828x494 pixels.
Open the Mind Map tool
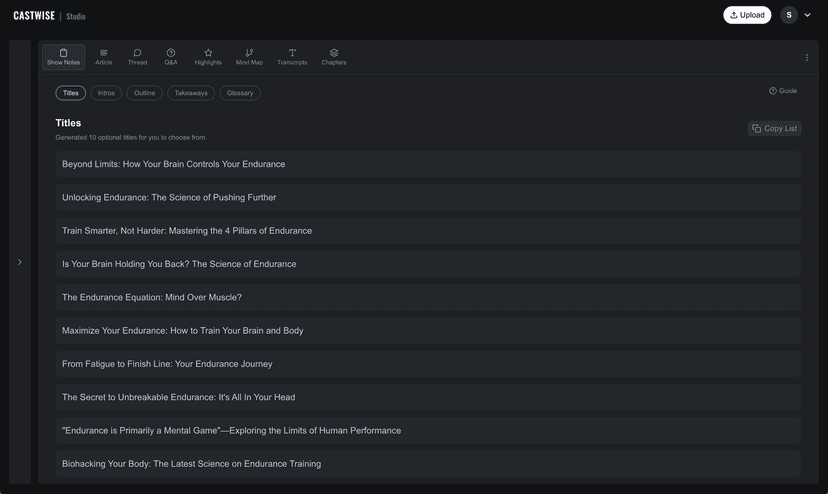coord(249,57)
